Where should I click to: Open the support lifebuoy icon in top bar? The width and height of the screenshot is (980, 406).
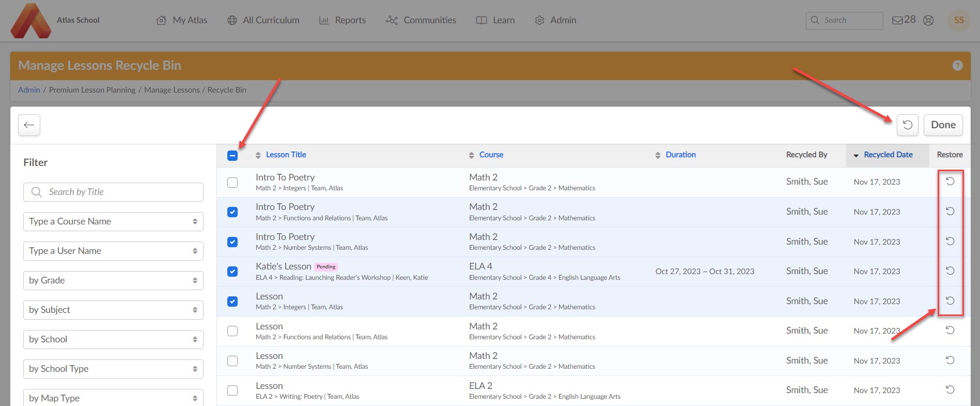pos(928,20)
